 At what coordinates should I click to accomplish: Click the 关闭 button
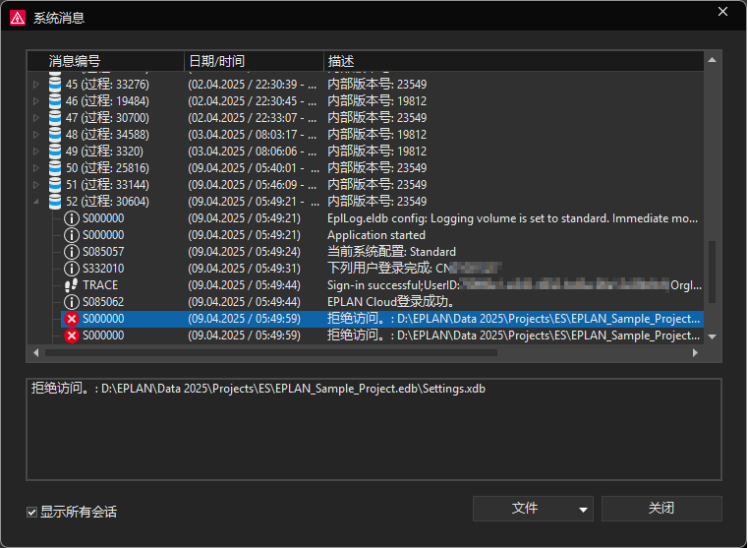(x=661, y=508)
